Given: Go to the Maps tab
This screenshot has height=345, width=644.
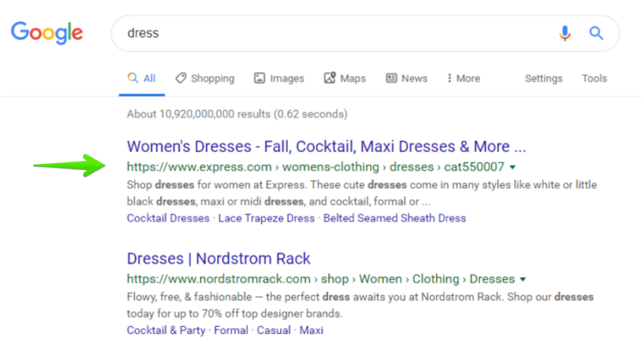Looking at the screenshot, I should coord(344,78).
